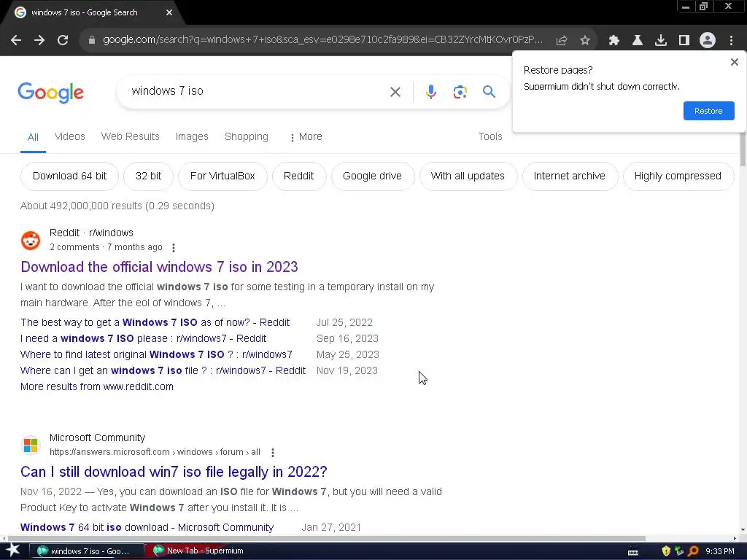Open The best way to get a Windows 7 ISO link
Screen dimensions: 747x560
coord(155,322)
